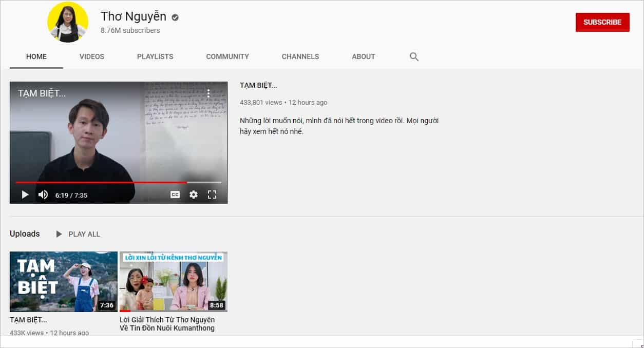Viewport: 644px width, 348px height.
Task: Enter fullscreen mode on the video
Action: coord(212,195)
